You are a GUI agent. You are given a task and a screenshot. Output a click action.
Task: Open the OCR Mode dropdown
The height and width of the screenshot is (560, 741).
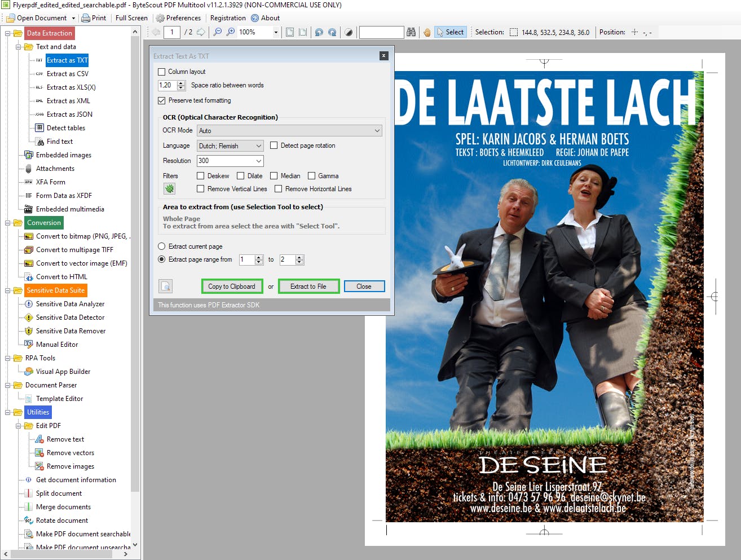click(x=289, y=131)
